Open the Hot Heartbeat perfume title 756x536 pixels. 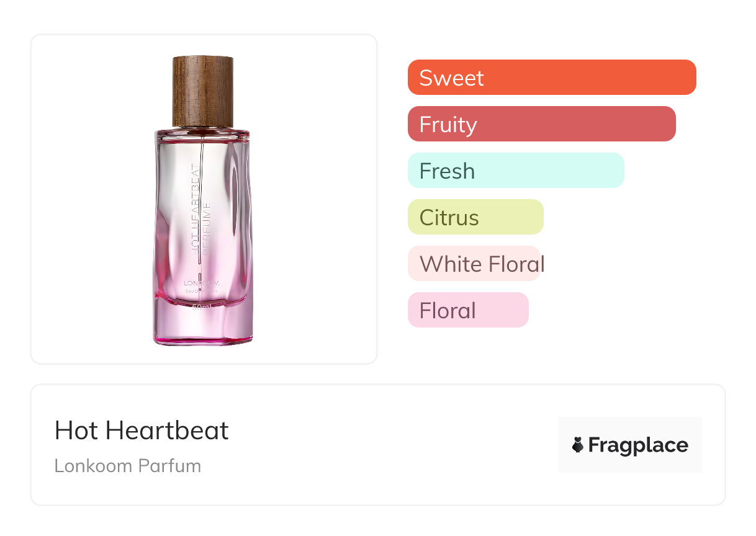point(142,431)
